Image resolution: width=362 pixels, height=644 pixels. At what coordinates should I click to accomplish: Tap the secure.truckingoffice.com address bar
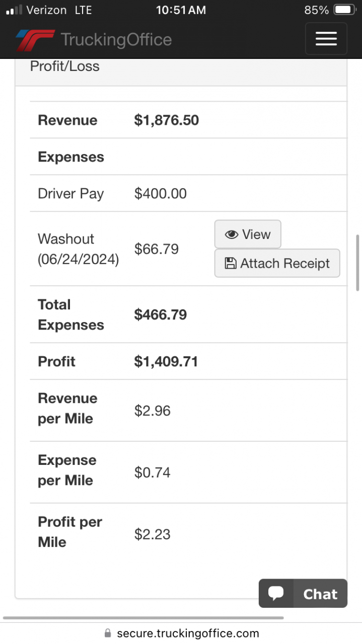coord(187,633)
